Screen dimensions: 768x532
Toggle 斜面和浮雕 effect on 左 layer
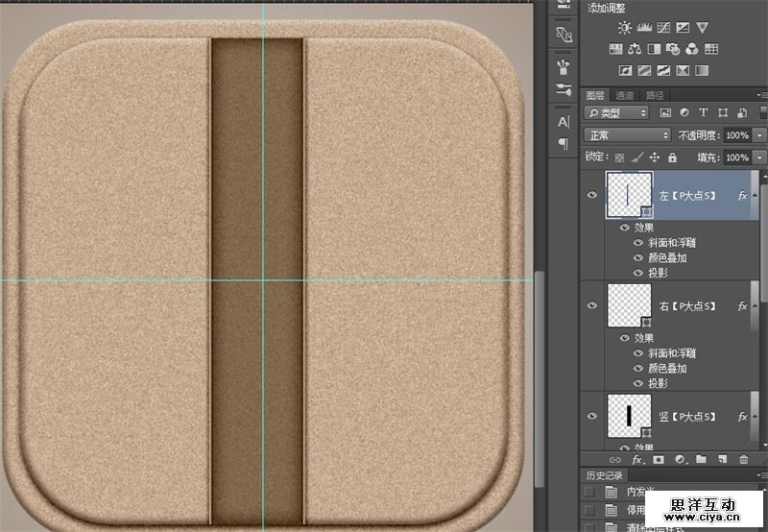pos(638,243)
